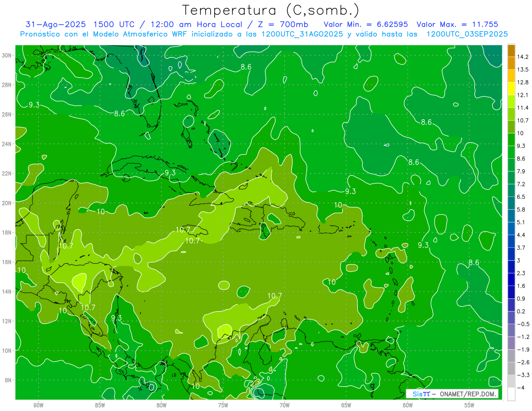This screenshot has height=411, width=532.
Task: Click the '1200UTC_31AGO2025' initialization text
Action: [301, 34]
